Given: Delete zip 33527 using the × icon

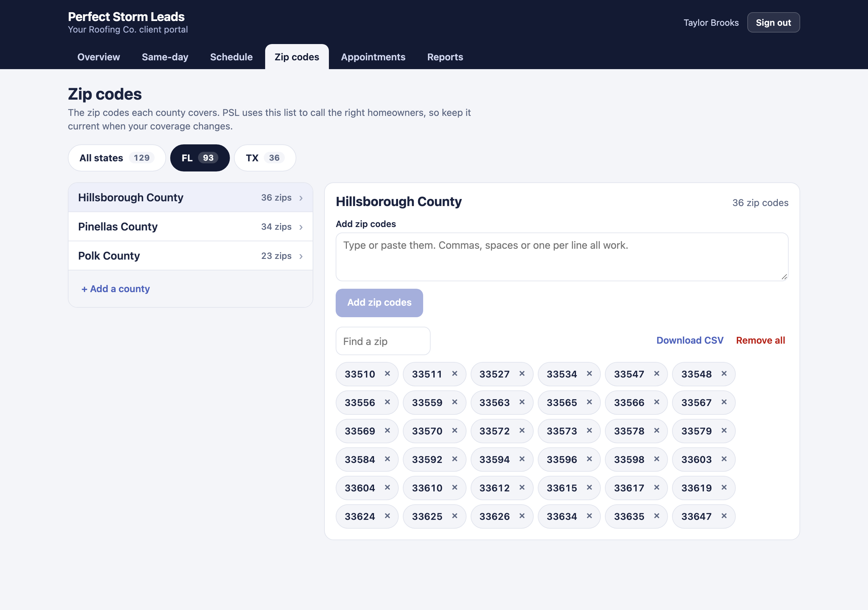Looking at the screenshot, I should coord(522,374).
